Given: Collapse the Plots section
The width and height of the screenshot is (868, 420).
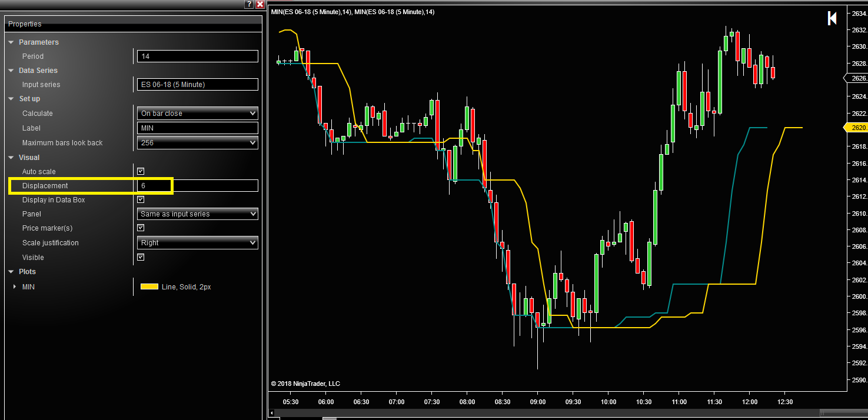Looking at the screenshot, I should [11, 272].
